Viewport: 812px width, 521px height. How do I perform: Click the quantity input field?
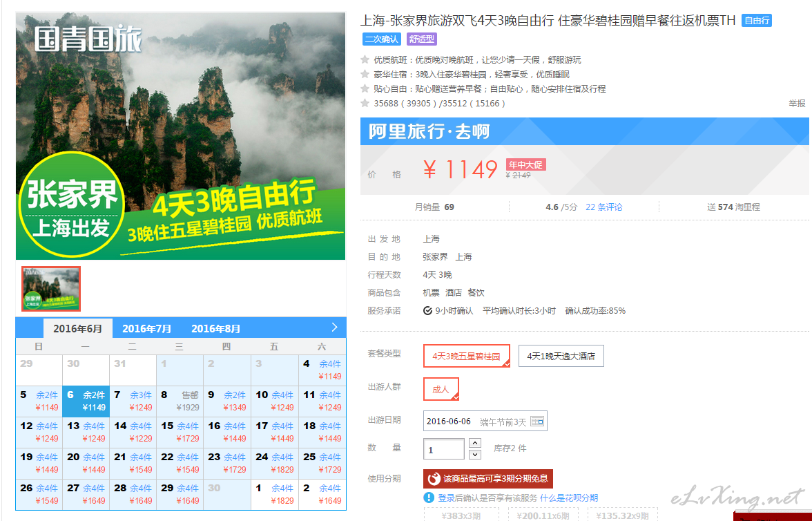(444, 449)
